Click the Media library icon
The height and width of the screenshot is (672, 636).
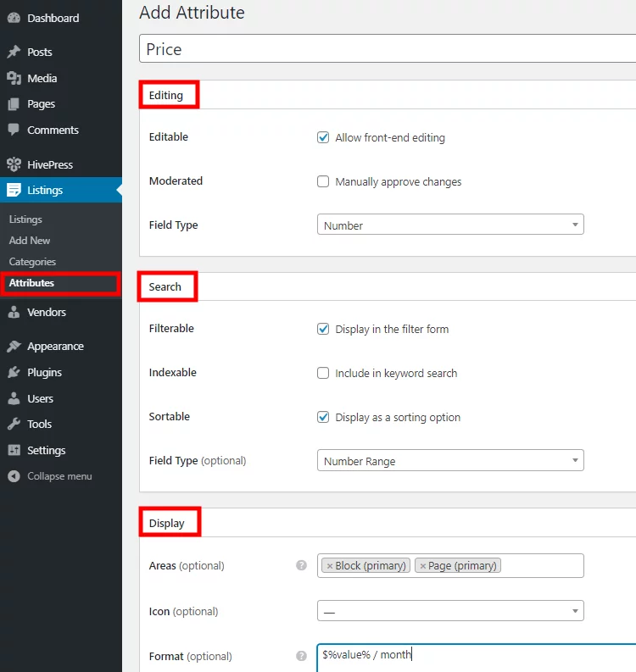[x=14, y=78]
